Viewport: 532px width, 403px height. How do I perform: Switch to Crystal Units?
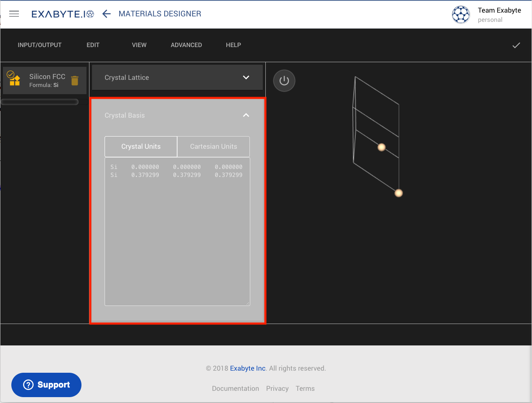click(141, 147)
